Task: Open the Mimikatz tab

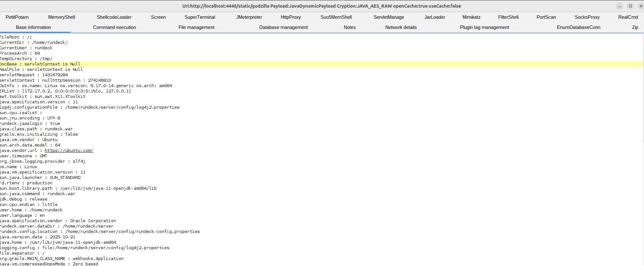Action: click(x=471, y=17)
